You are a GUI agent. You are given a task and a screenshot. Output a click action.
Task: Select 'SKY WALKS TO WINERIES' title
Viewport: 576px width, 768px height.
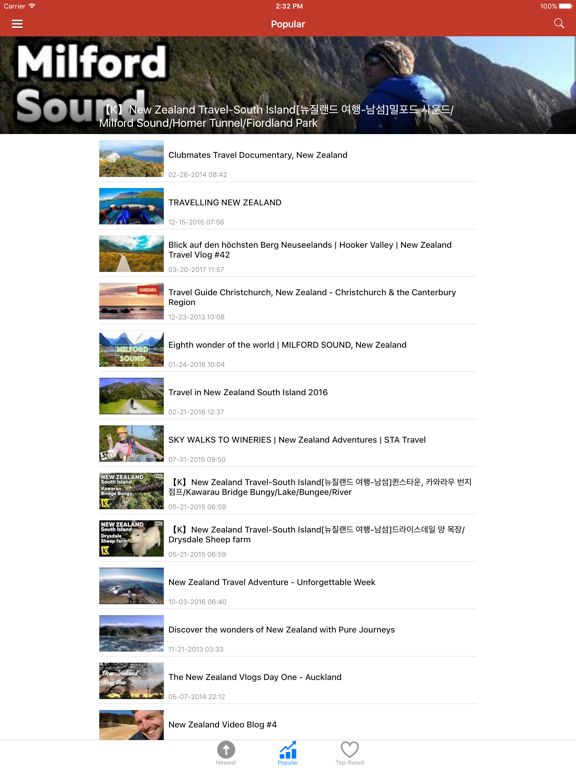(x=297, y=440)
